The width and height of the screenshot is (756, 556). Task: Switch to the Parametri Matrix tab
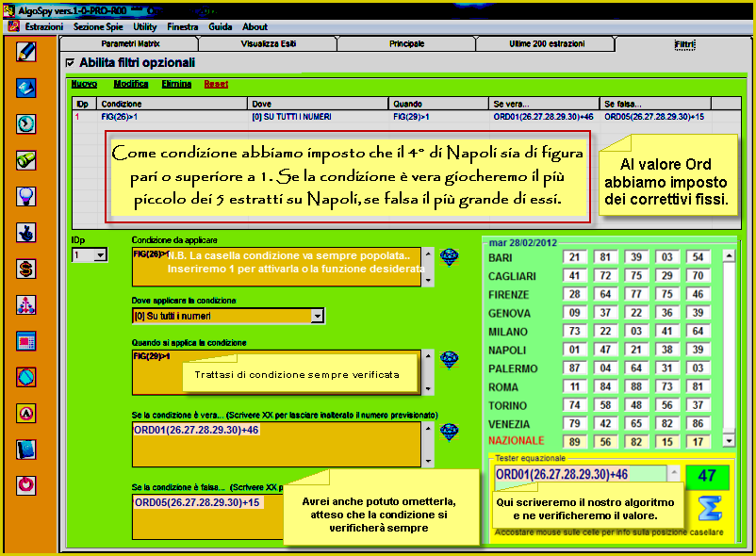[x=130, y=44]
